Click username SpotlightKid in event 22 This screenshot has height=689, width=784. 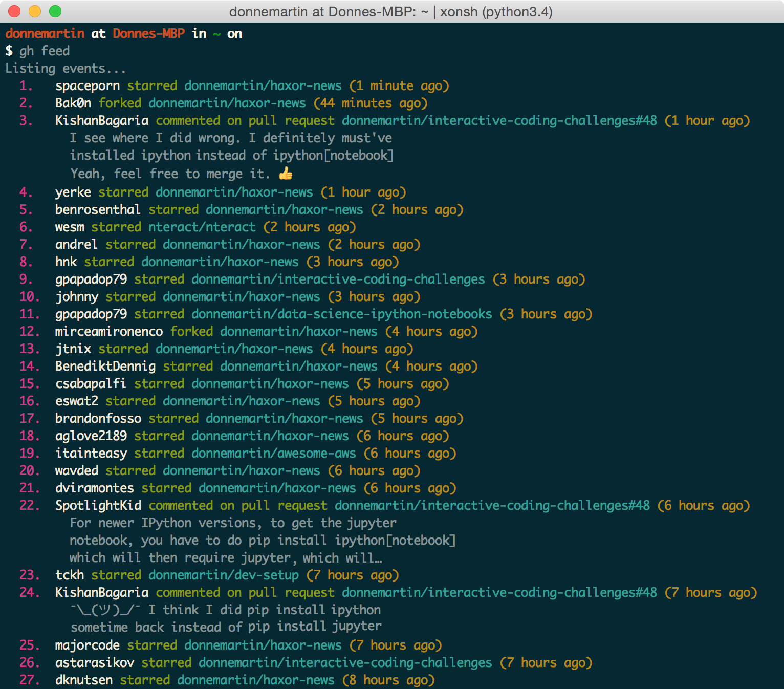(x=98, y=505)
